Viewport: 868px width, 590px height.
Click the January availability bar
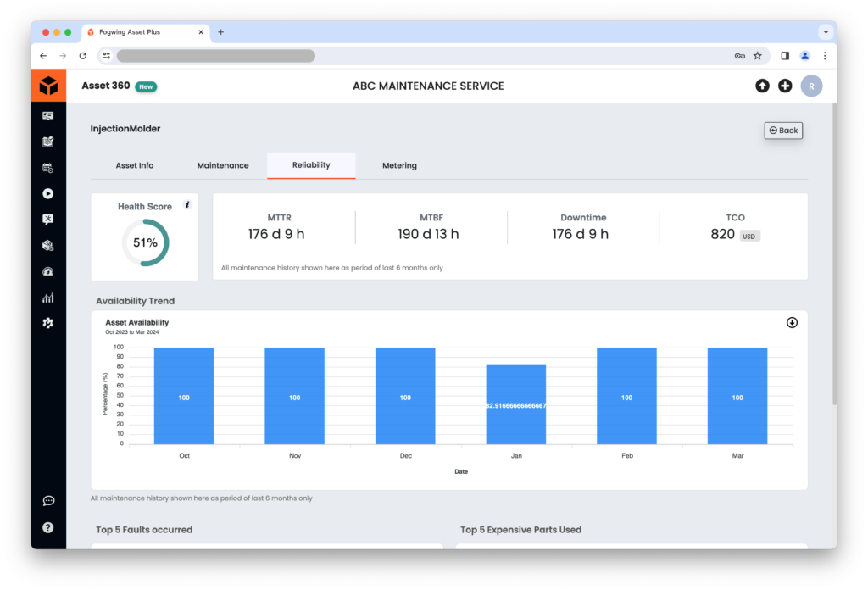516,404
